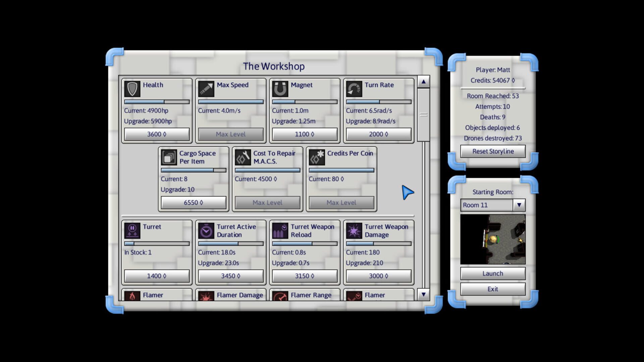Click the purple Turret icon
644x362 pixels.
pos(132,231)
